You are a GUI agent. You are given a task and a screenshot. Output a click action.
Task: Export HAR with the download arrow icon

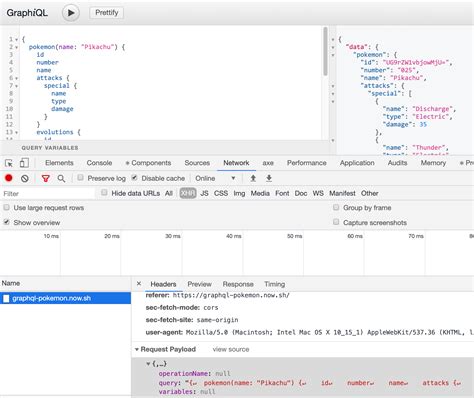click(269, 178)
